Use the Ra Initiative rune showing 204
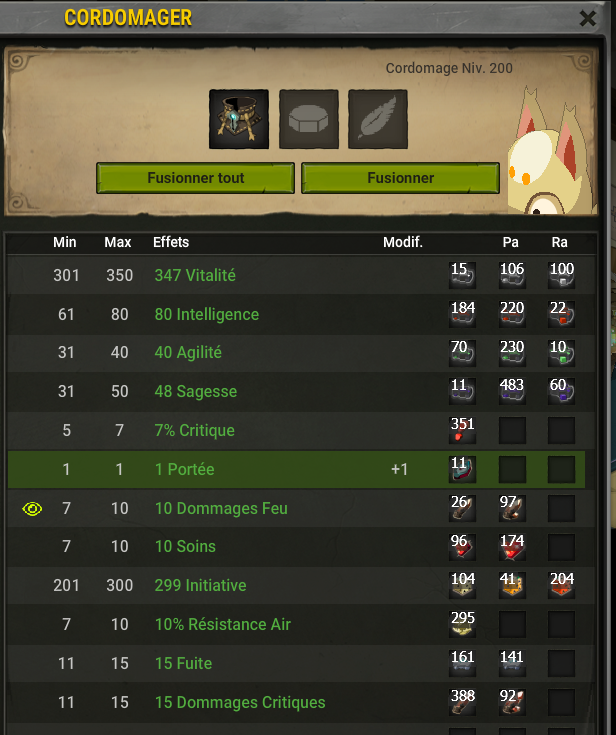Viewport: 616px width, 735px height. point(561,585)
